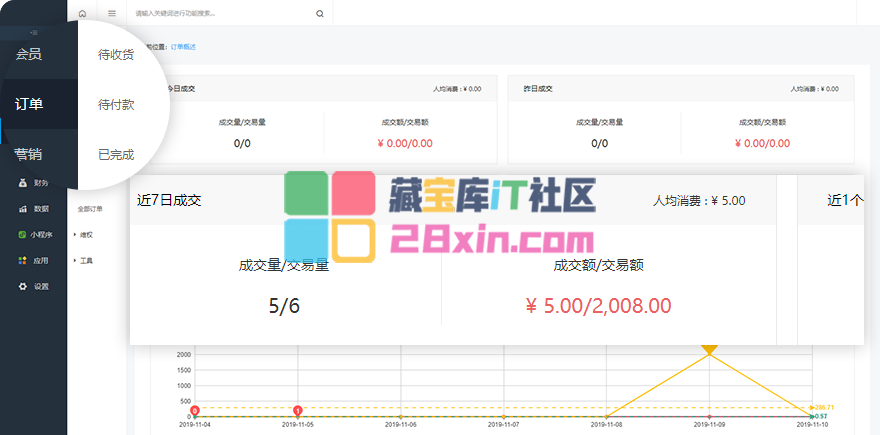The image size is (880, 435).
Task: Click the 近7日成交 card heading
Action: coord(169,200)
